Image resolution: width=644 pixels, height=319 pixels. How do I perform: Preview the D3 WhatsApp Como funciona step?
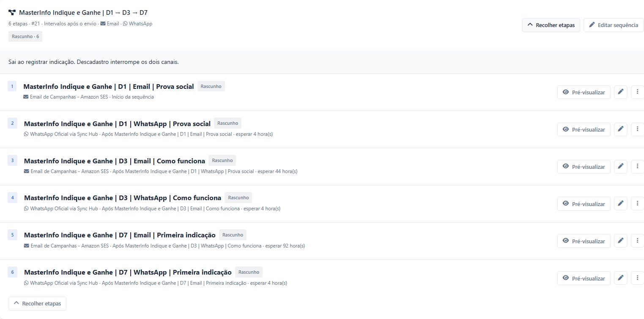[584, 204]
